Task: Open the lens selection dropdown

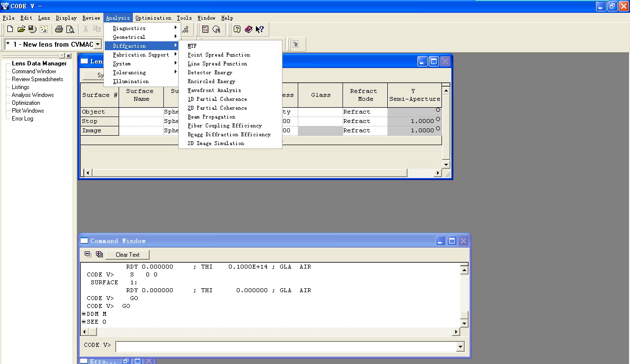Action: (98, 44)
